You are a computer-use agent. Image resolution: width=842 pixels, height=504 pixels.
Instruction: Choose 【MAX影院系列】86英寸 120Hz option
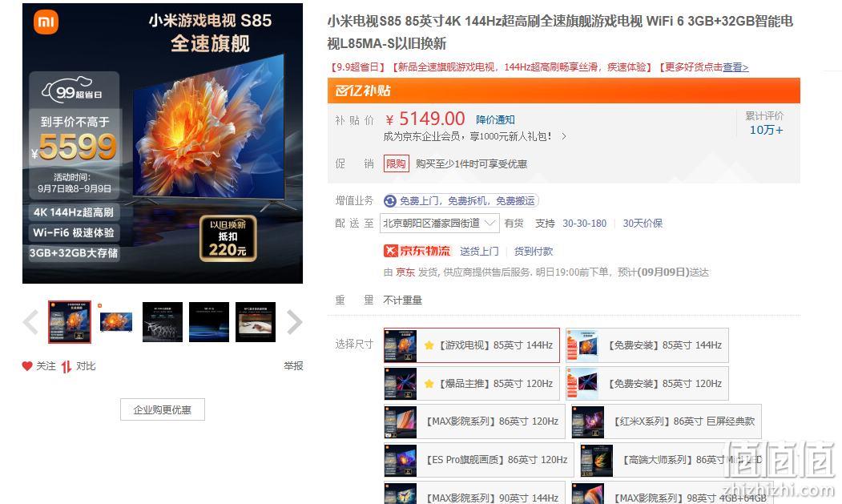pos(474,421)
